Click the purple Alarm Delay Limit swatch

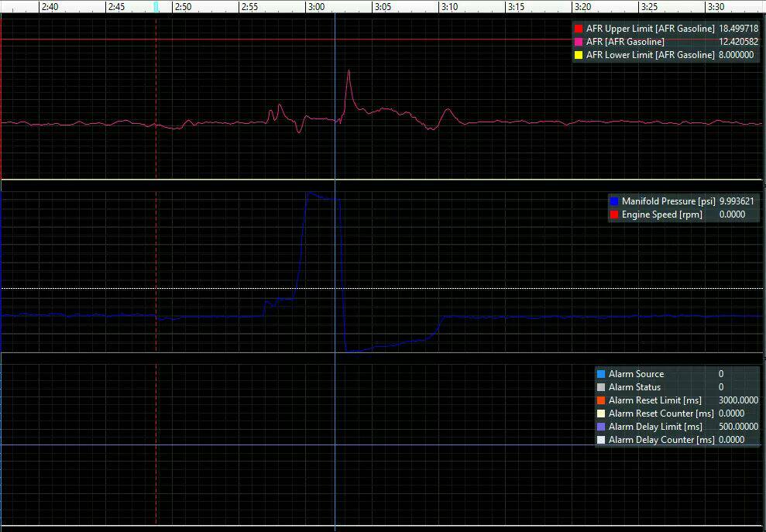(601, 427)
